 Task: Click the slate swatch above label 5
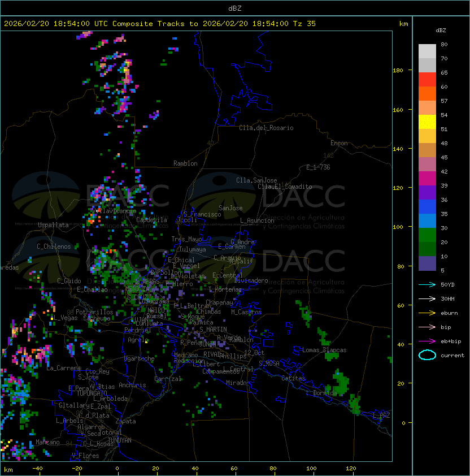point(427,263)
